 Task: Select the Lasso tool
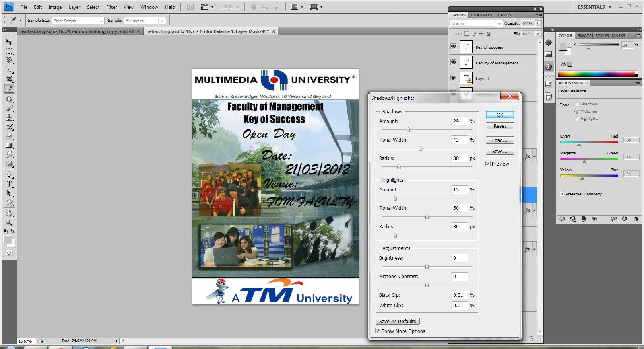point(9,60)
